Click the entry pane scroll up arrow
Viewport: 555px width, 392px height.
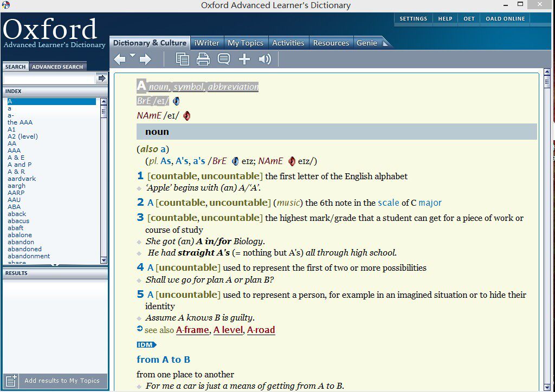pos(547,72)
